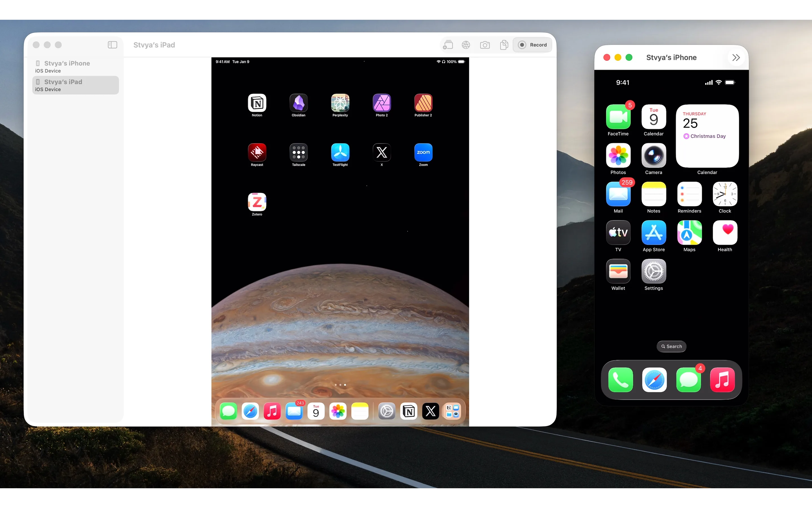Open Health app on the iPhone
This screenshot has width=812, height=508.
pyautogui.click(x=725, y=233)
